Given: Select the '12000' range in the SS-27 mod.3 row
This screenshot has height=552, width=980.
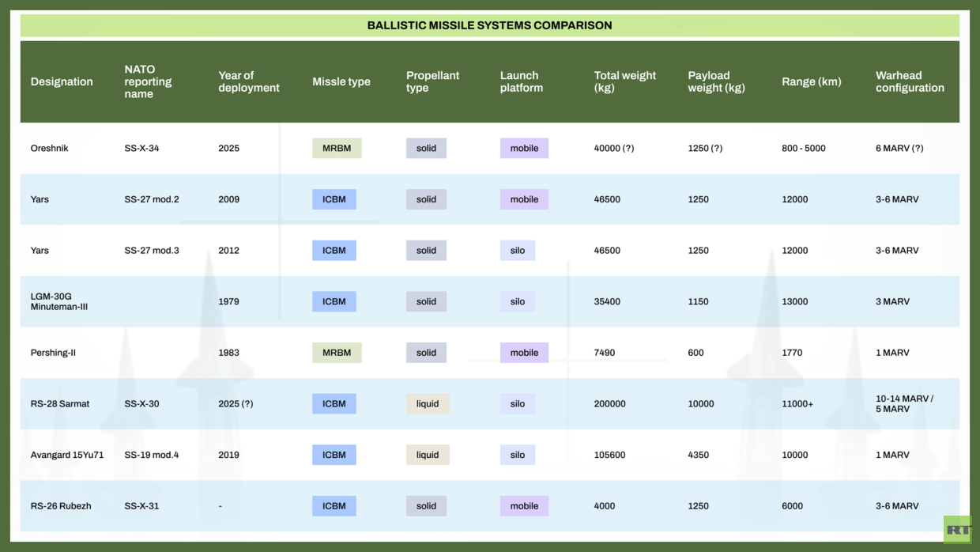Looking at the screenshot, I should click(795, 251).
